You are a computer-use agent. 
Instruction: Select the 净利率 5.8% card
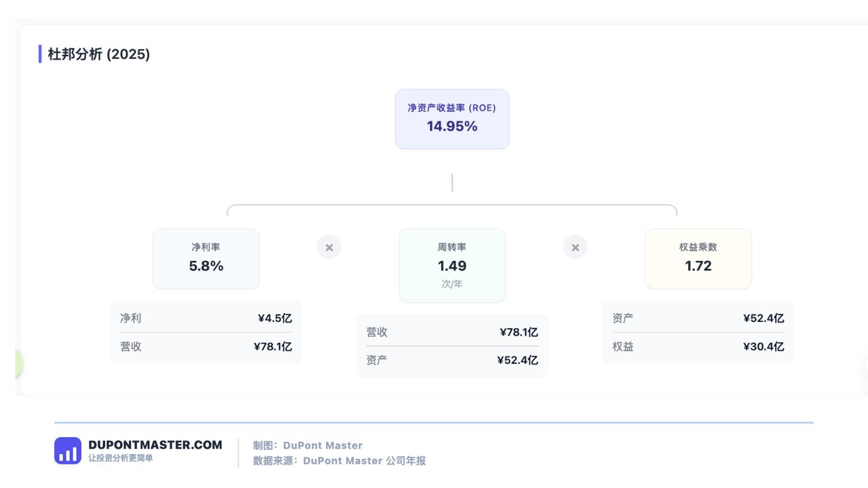click(206, 259)
